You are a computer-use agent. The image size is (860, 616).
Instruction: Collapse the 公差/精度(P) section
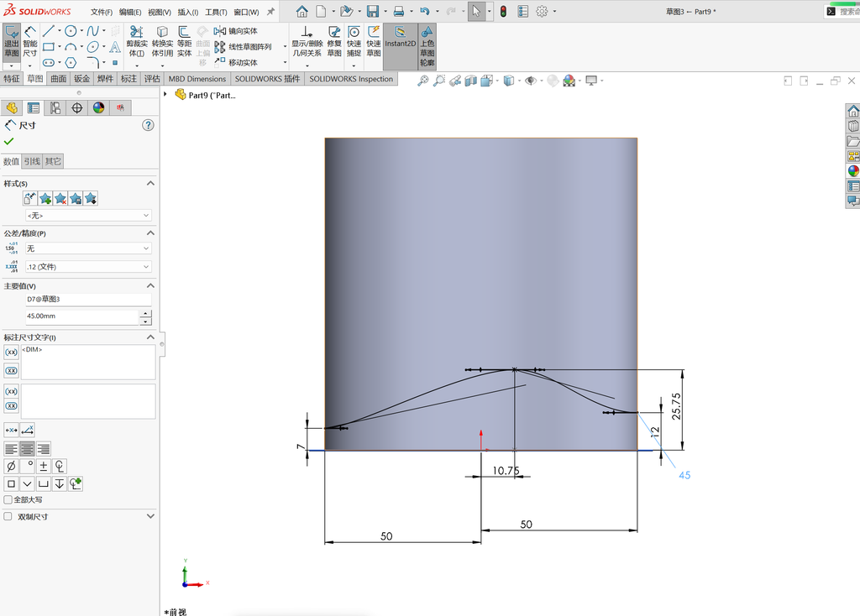[x=150, y=233]
